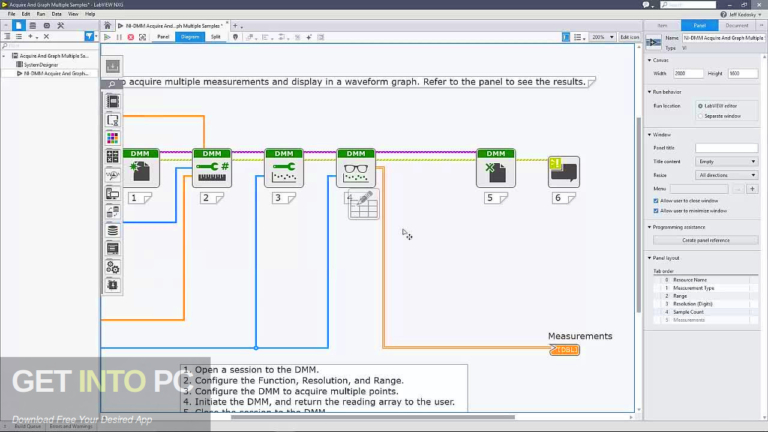Viewport: 768px width, 432px height.
Task: Open the 200% zoom dropdown
Action: point(602,37)
